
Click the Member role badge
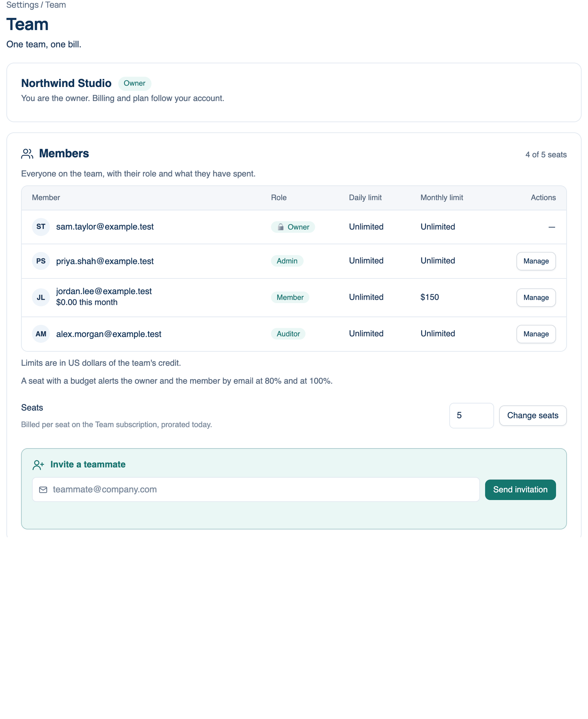pyautogui.click(x=290, y=297)
